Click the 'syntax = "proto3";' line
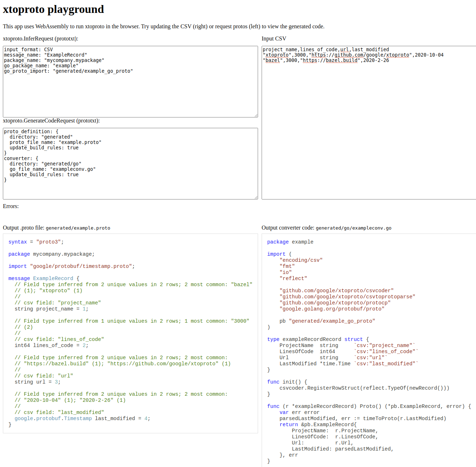Viewport: 476px width, 467px height. 36,242
